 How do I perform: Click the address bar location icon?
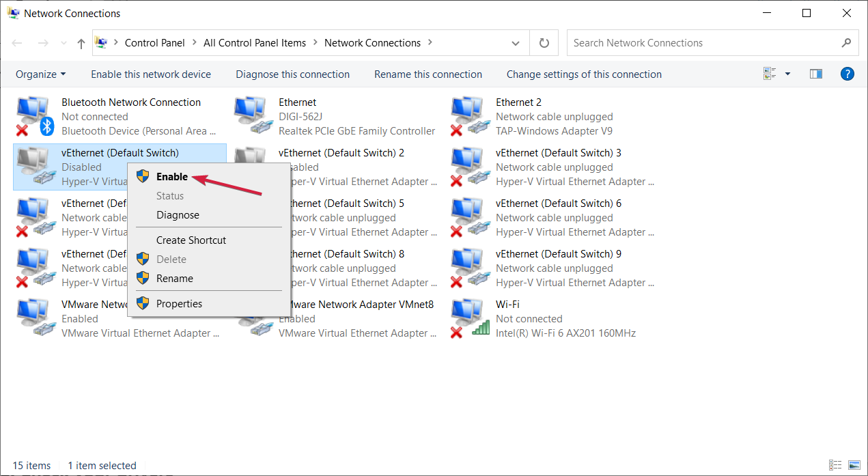pyautogui.click(x=101, y=42)
